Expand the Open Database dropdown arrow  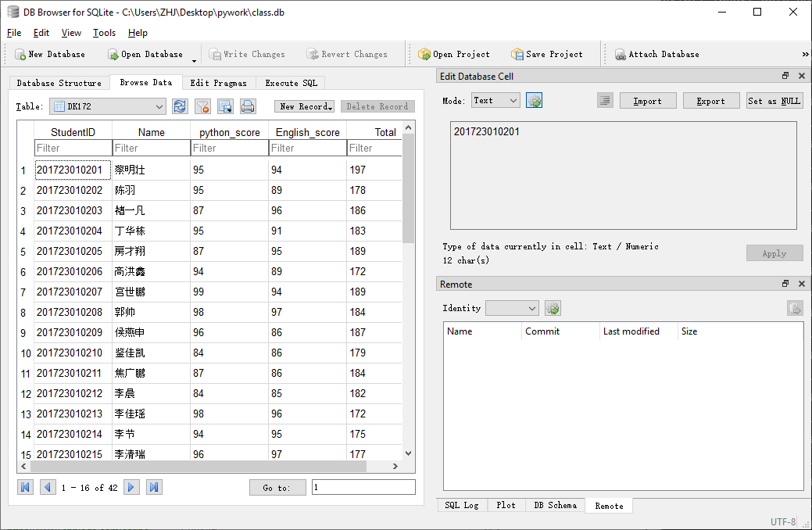click(x=194, y=60)
